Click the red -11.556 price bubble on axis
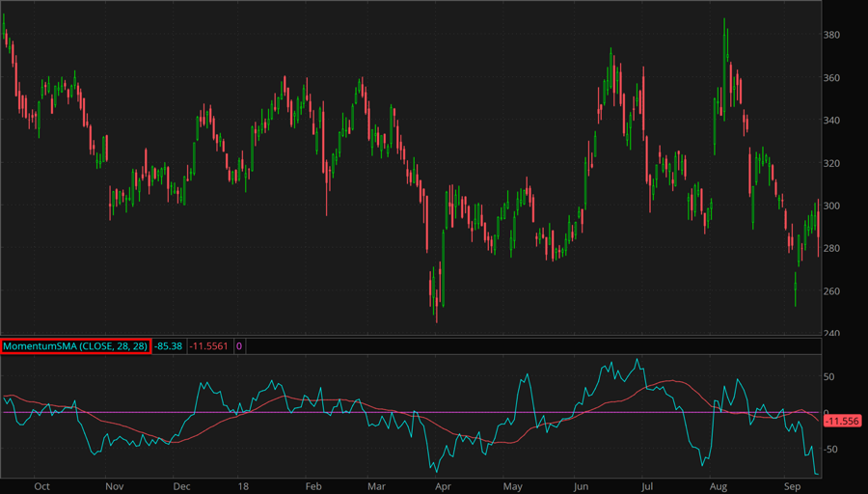This screenshot has width=868, height=494. 843,422
